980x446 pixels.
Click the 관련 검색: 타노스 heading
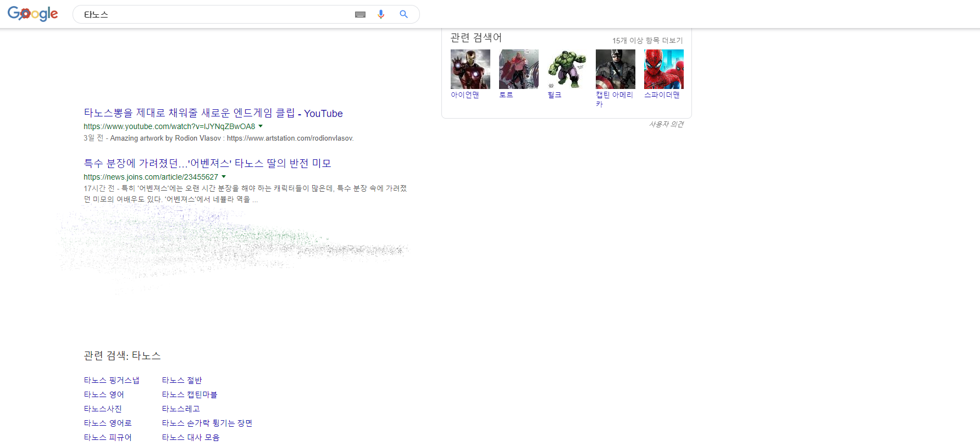coord(122,355)
